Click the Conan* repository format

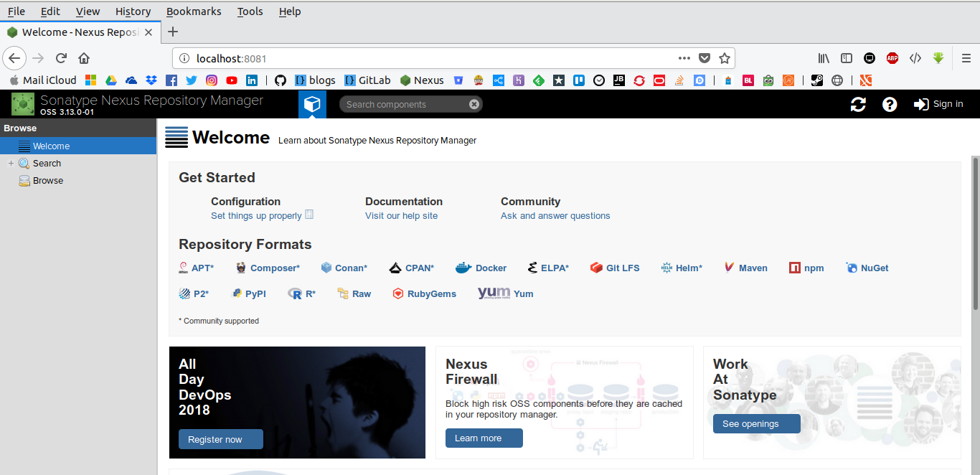pos(344,268)
